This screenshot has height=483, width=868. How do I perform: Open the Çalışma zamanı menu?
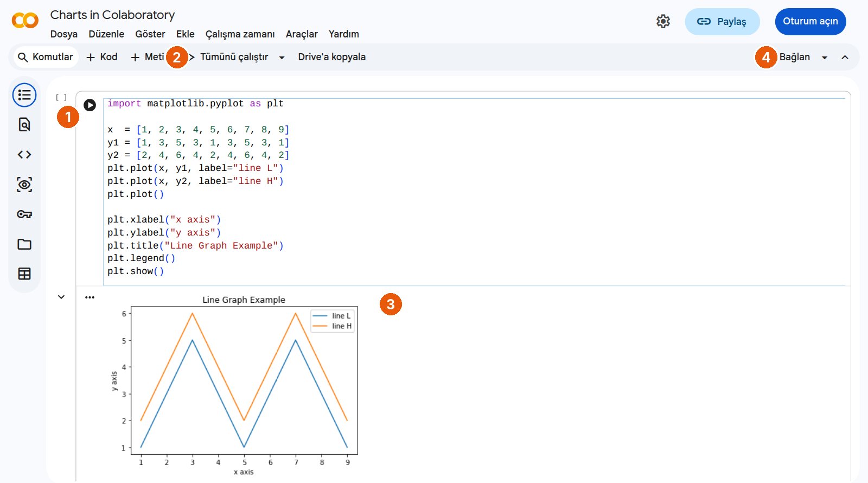coord(240,34)
